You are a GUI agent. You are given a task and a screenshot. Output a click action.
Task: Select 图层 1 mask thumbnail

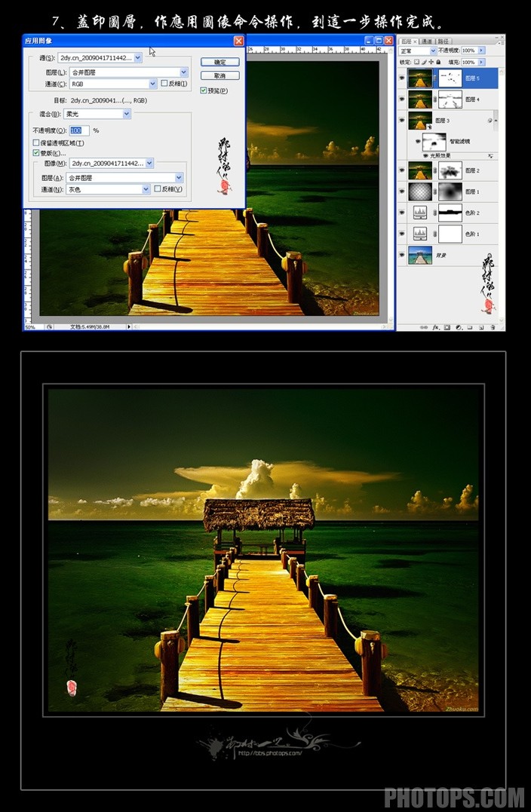(x=450, y=192)
